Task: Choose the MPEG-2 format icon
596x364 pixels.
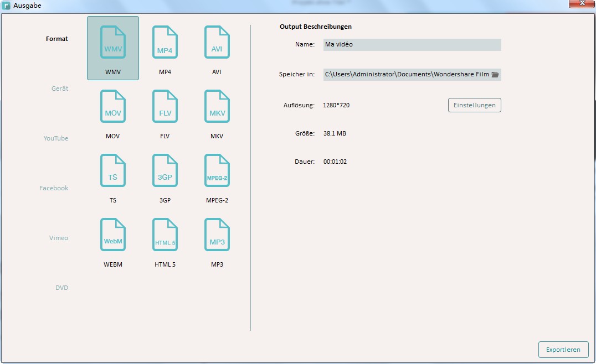Action: click(x=217, y=170)
